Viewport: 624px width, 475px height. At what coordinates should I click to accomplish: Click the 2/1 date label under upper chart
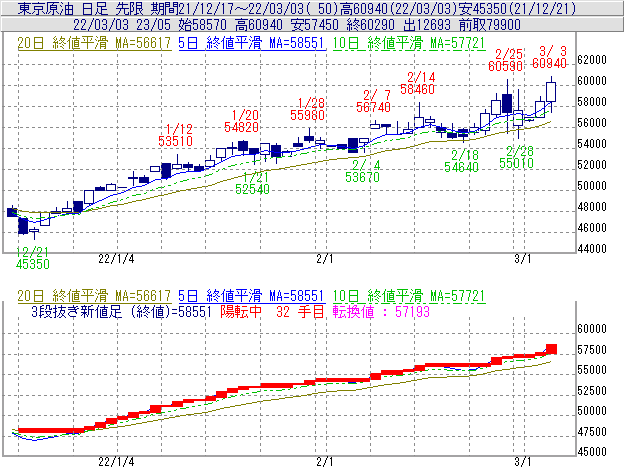(325, 259)
